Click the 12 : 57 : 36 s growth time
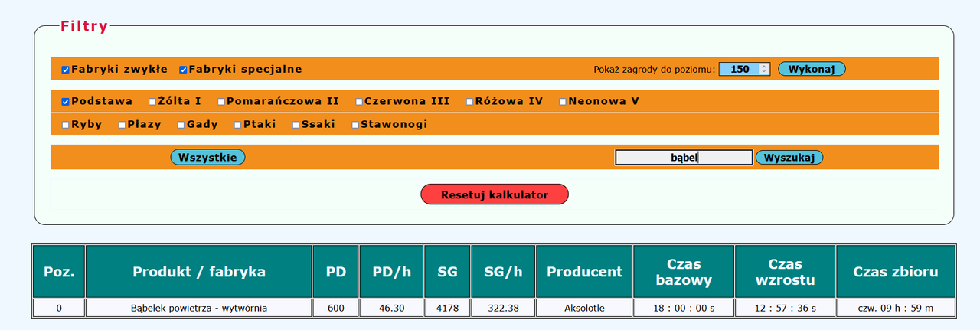 click(785, 308)
